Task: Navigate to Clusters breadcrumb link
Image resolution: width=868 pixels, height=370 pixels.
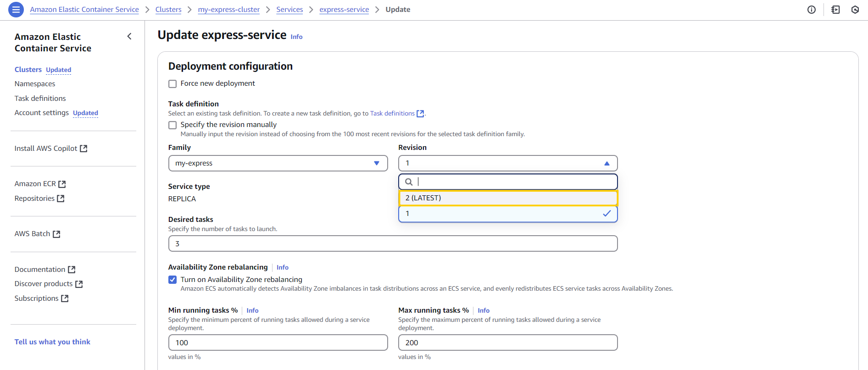Action: point(168,10)
